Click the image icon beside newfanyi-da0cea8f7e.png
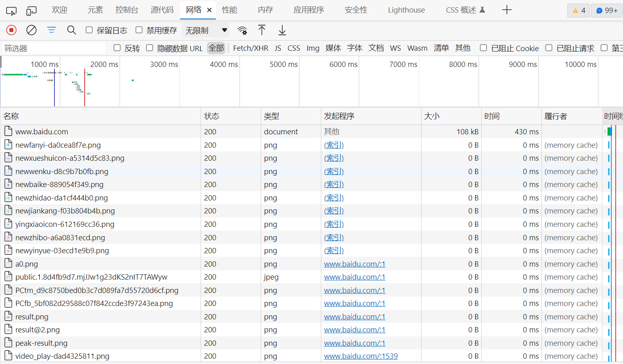The image size is (623, 364). [8, 144]
